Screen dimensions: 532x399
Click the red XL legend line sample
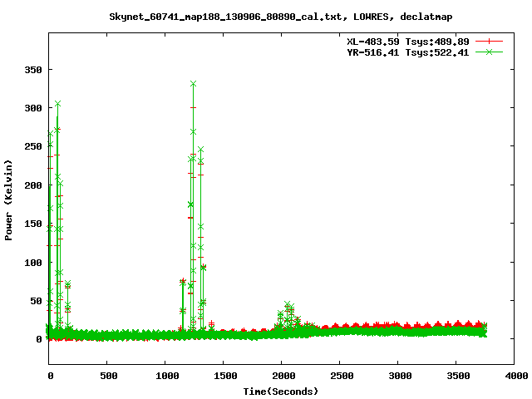[489, 42]
